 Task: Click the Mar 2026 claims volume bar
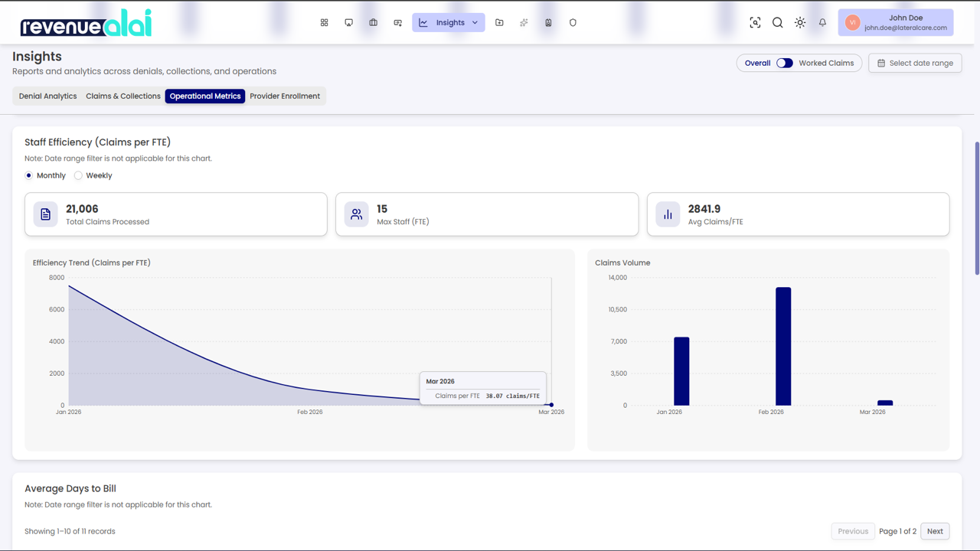[885, 403]
